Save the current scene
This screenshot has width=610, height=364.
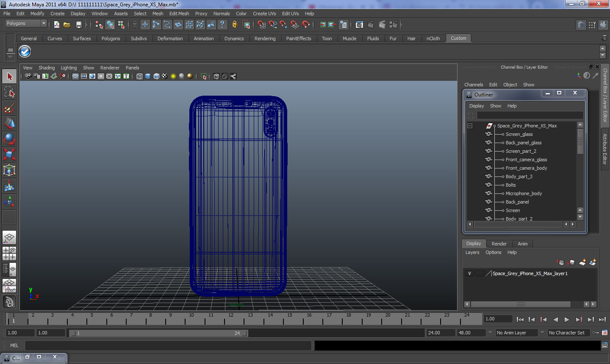pos(78,25)
